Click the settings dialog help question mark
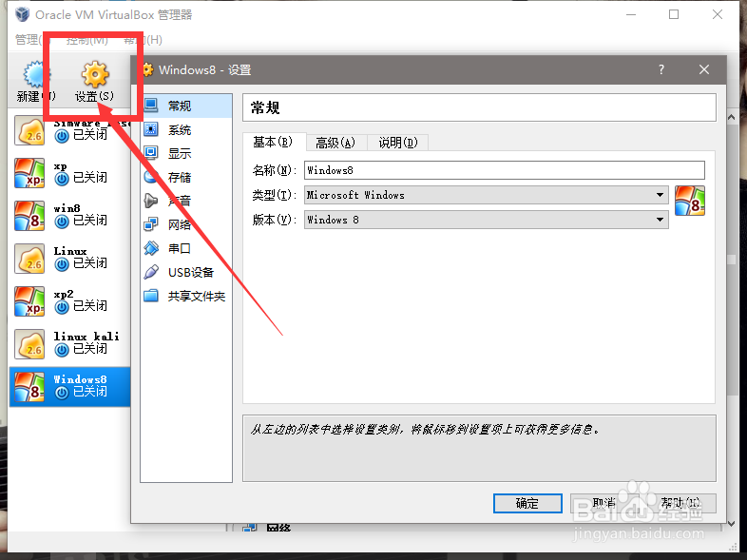This screenshot has height=560, width=747. click(x=661, y=69)
